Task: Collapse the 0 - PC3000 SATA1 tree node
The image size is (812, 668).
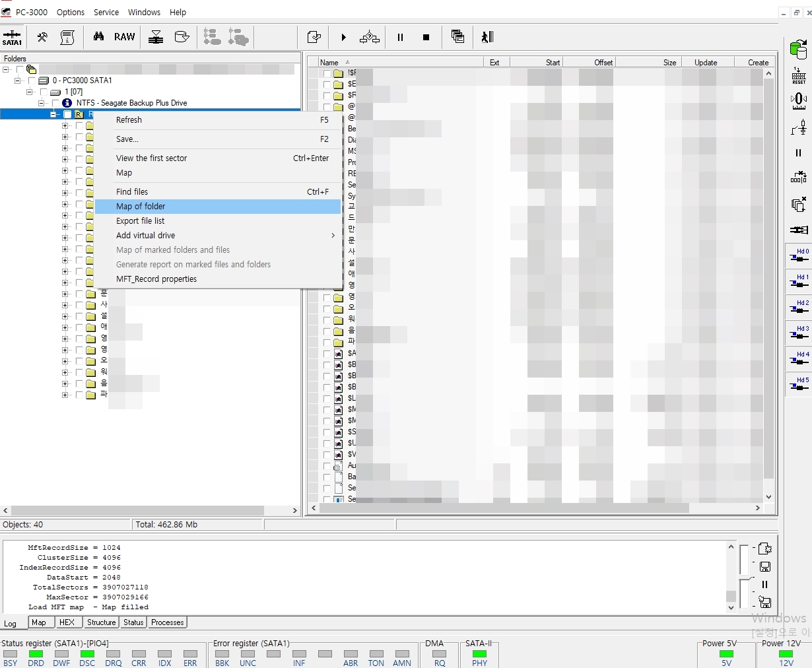Action: [x=18, y=81]
